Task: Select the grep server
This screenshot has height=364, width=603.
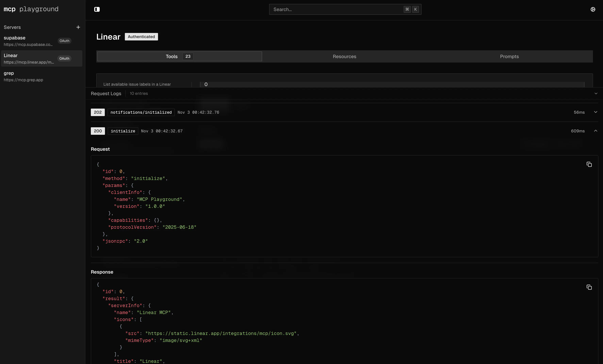Action: point(41,76)
